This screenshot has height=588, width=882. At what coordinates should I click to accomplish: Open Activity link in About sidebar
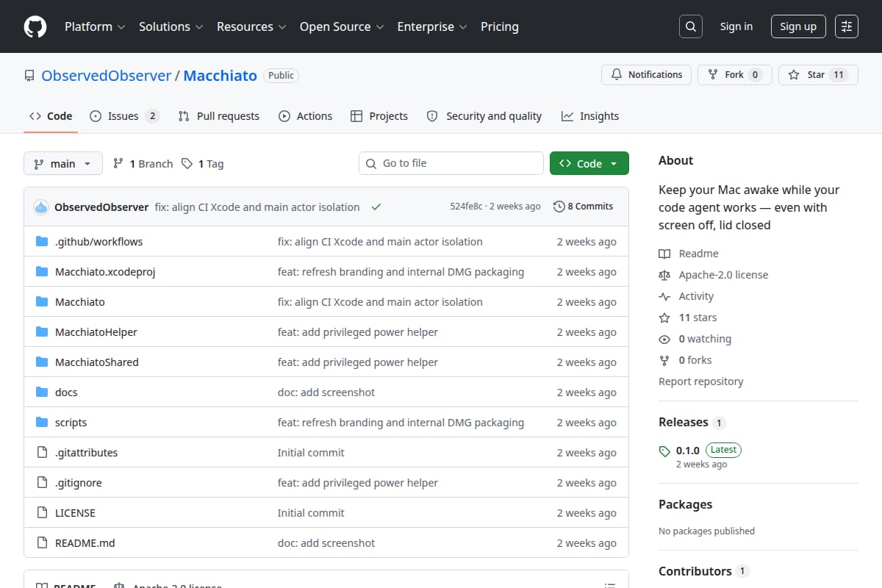[686, 296]
